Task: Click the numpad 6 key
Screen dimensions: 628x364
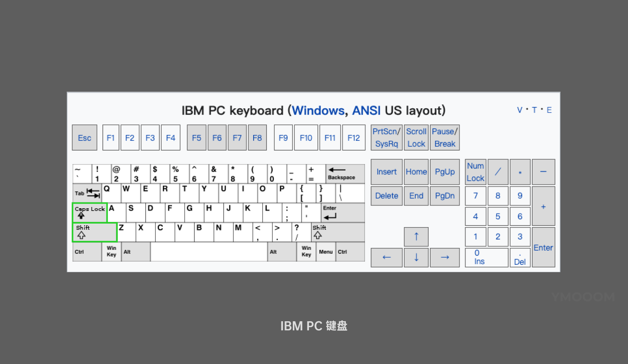Action: (520, 217)
